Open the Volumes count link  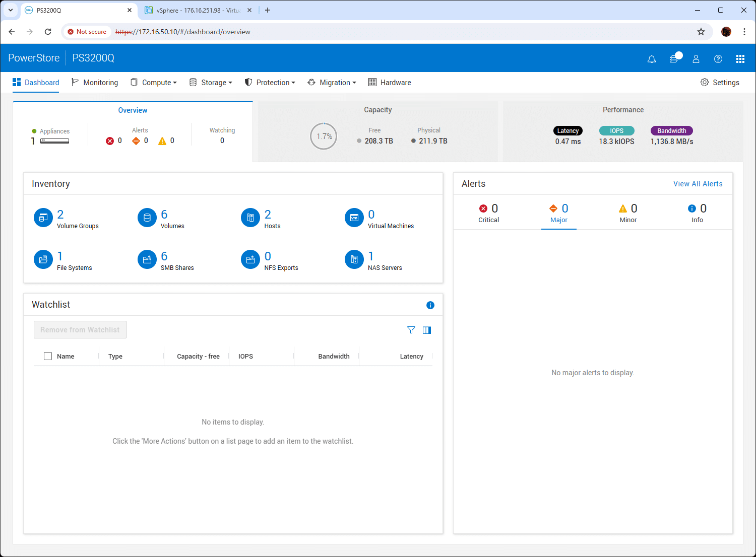coord(164,215)
